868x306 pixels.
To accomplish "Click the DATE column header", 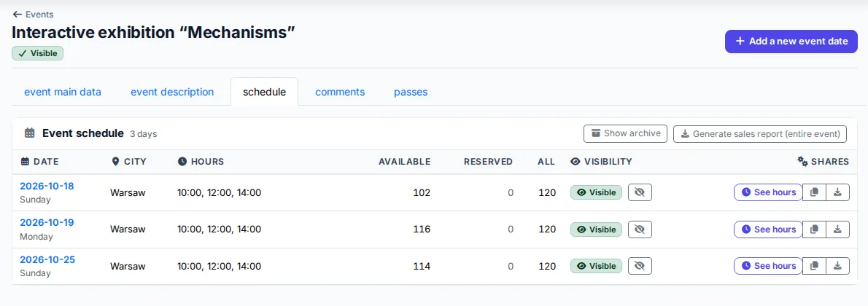I will pyautogui.click(x=40, y=162).
